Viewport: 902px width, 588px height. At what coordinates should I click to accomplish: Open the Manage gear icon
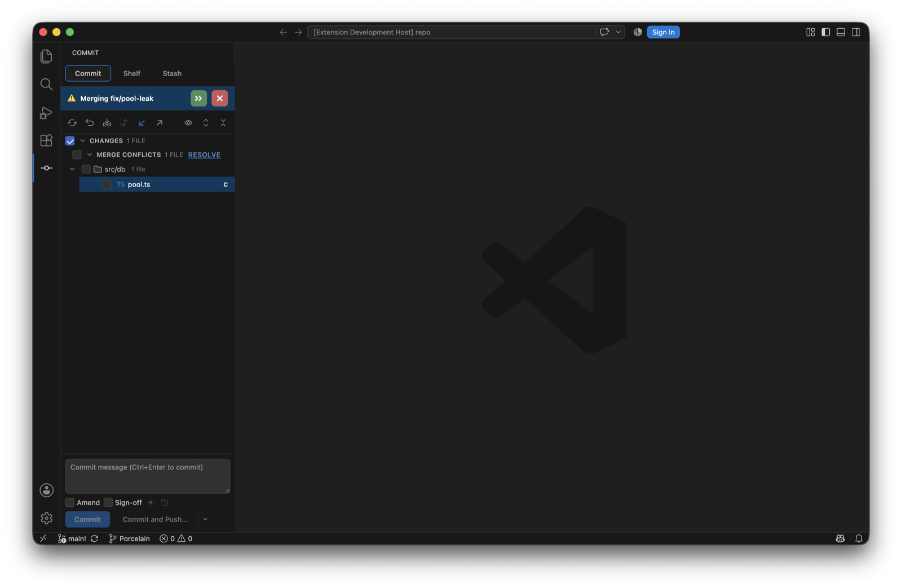(46, 518)
